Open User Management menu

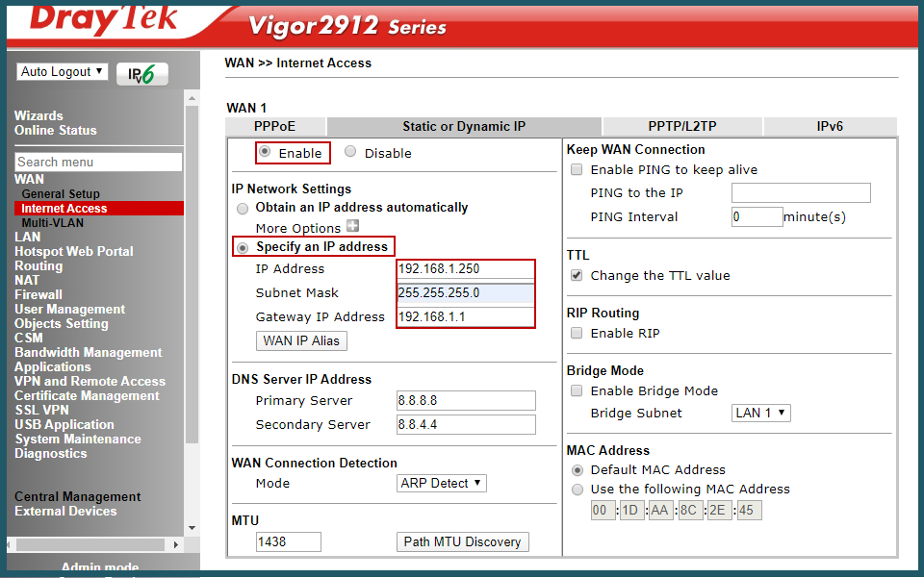69,309
